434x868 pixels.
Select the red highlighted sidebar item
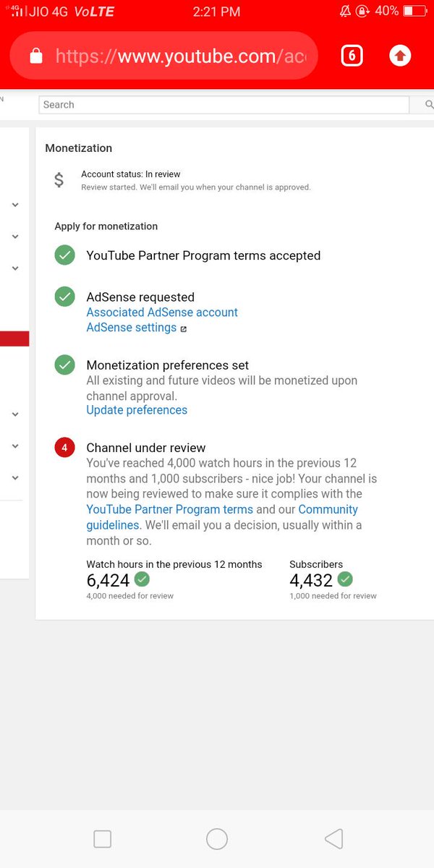pyautogui.click(x=14, y=339)
